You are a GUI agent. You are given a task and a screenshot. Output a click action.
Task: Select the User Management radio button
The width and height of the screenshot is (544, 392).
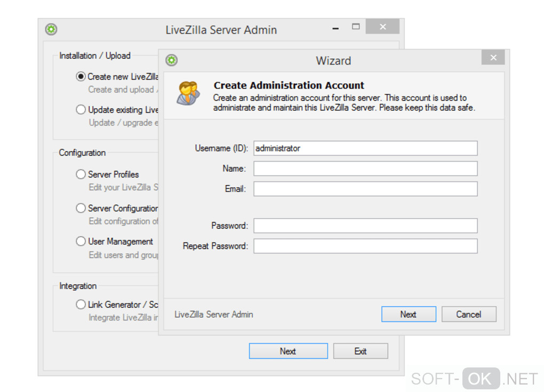click(x=81, y=242)
